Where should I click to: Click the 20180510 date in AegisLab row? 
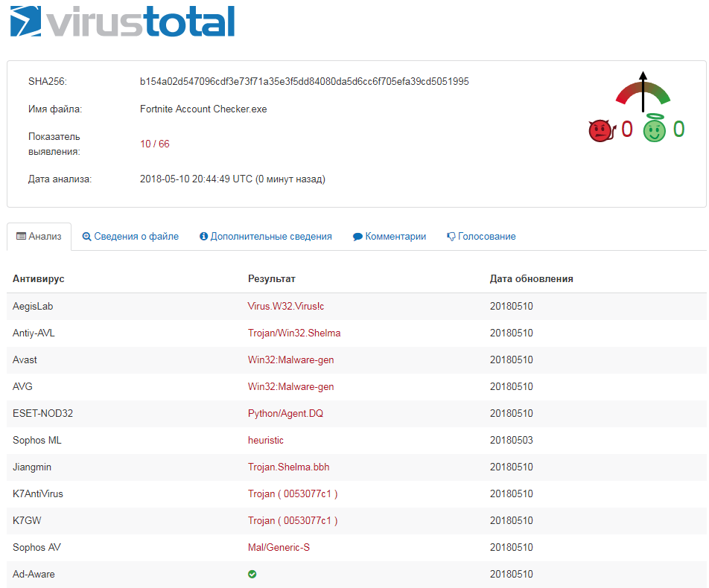click(512, 307)
